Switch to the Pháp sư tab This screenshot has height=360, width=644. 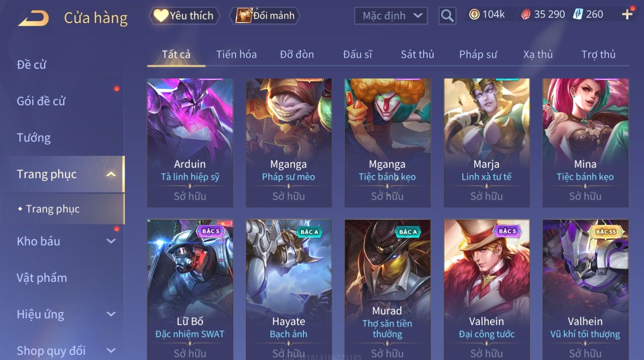pyautogui.click(x=478, y=55)
